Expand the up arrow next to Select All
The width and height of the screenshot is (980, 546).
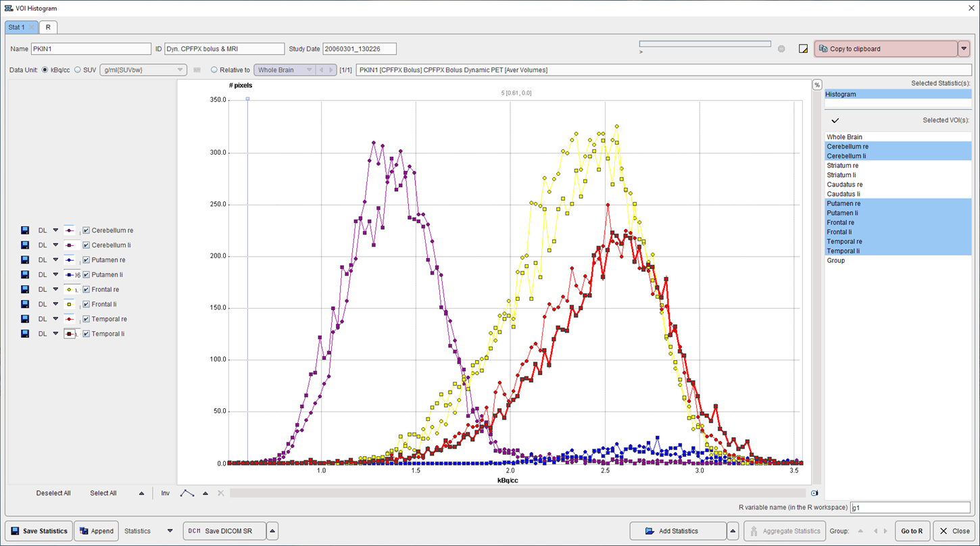141,493
